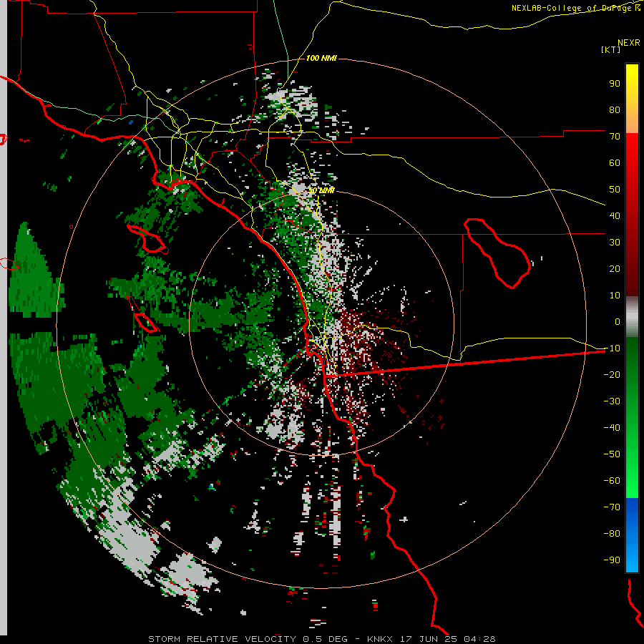Image resolution: width=644 pixels, height=644 pixels.
Task: Click the 50 value on velocity scale
Action: pyautogui.click(x=615, y=190)
